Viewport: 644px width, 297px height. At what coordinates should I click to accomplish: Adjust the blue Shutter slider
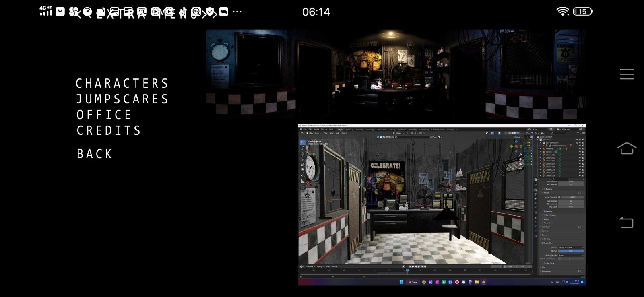570,251
